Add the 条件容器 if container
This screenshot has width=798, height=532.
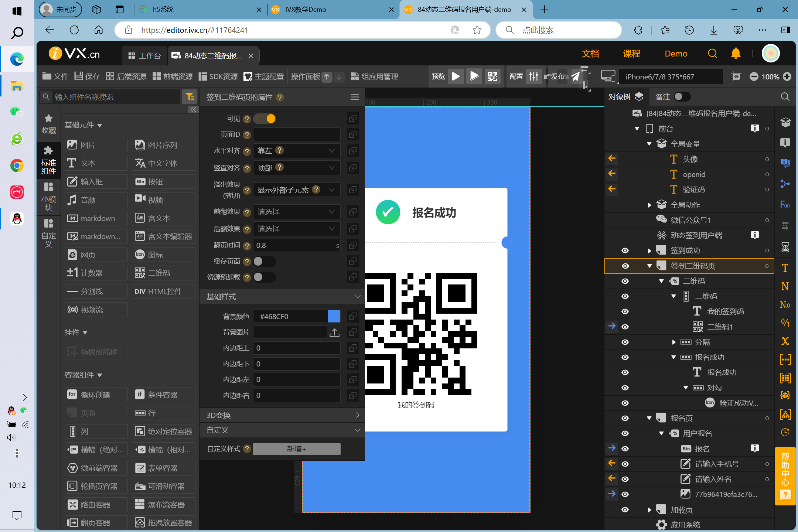164,395
